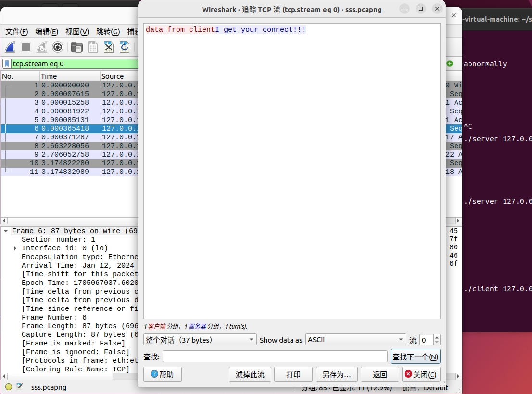Click the stream number field
Viewport: 532px width, 394px height.
coord(427,340)
